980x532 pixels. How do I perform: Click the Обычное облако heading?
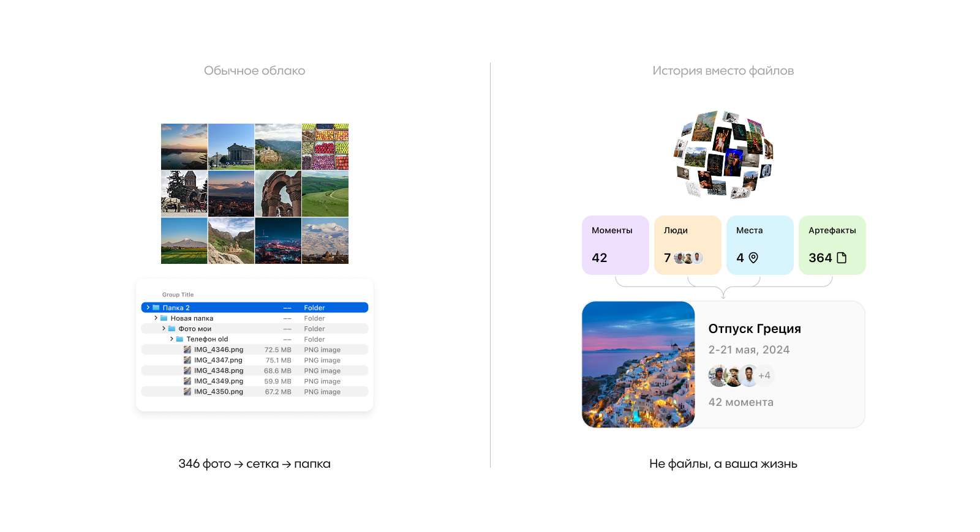coord(255,70)
